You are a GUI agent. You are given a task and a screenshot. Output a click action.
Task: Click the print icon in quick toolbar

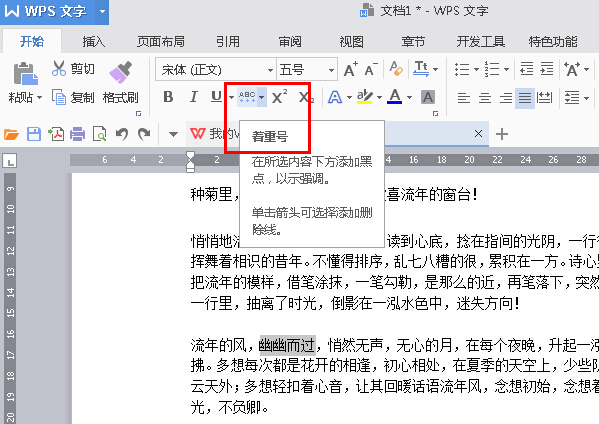77,134
